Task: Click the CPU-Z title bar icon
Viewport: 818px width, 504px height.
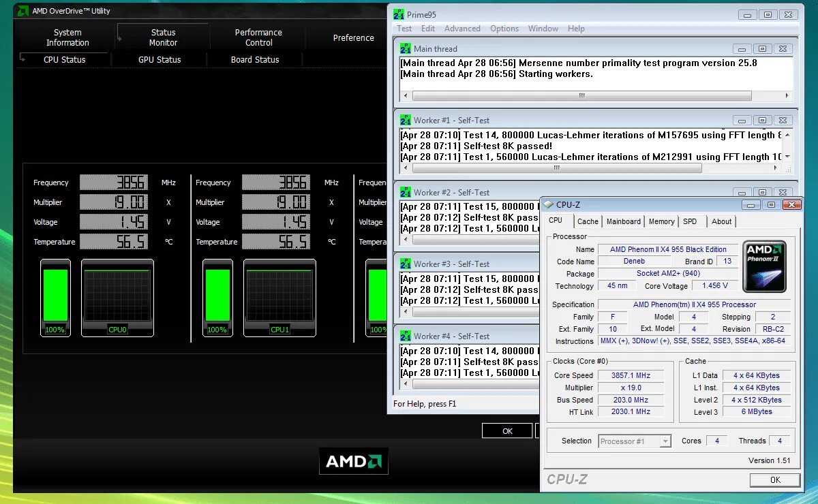Action: point(548,204)
